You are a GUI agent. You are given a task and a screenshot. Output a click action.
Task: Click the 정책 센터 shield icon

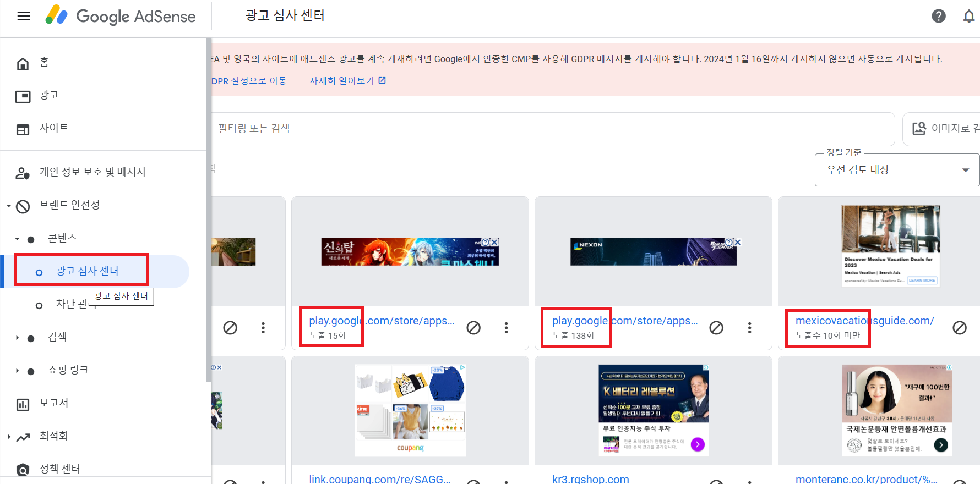tap(23, 470)
